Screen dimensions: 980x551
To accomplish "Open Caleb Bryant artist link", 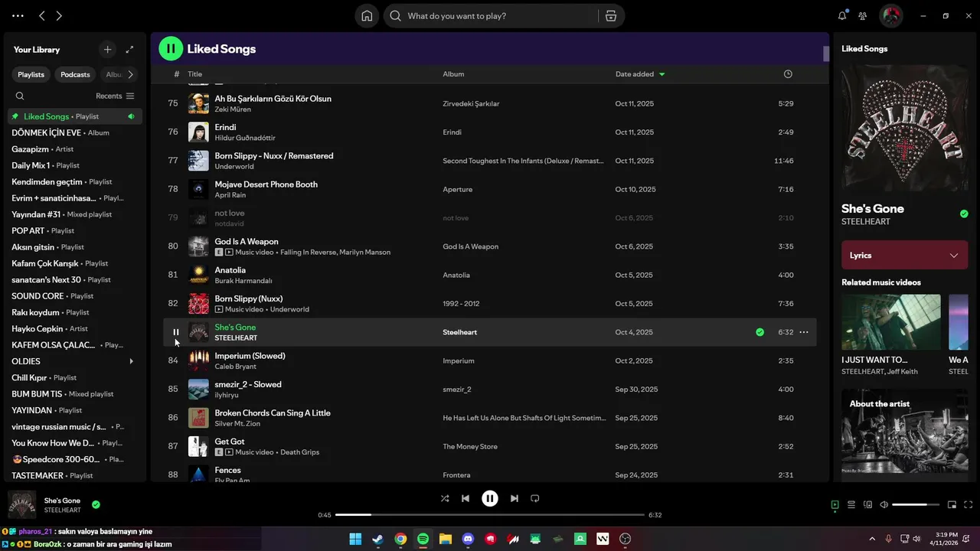I will (x=236, y=367).
